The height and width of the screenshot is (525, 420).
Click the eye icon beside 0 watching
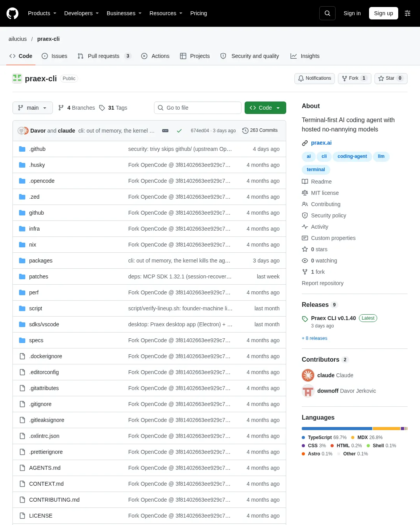(305, 261)
